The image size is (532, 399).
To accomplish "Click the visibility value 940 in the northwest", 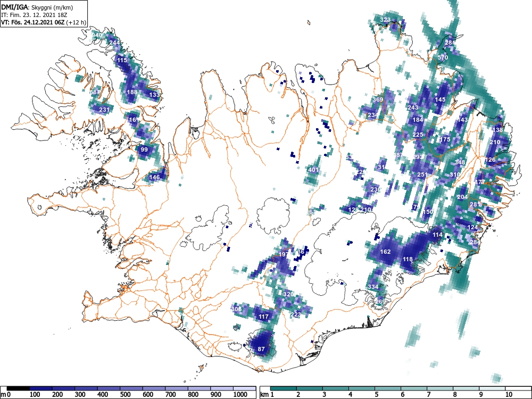I will (97, 35).
